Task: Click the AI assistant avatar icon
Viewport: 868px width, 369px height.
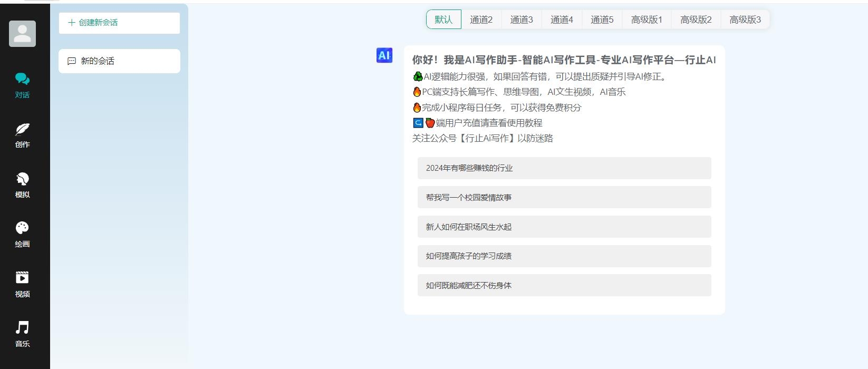Action: coord(384,55)
